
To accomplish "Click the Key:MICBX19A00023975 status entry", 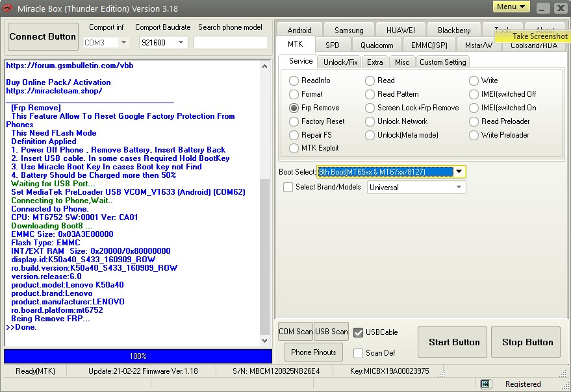I will (389, 371).
